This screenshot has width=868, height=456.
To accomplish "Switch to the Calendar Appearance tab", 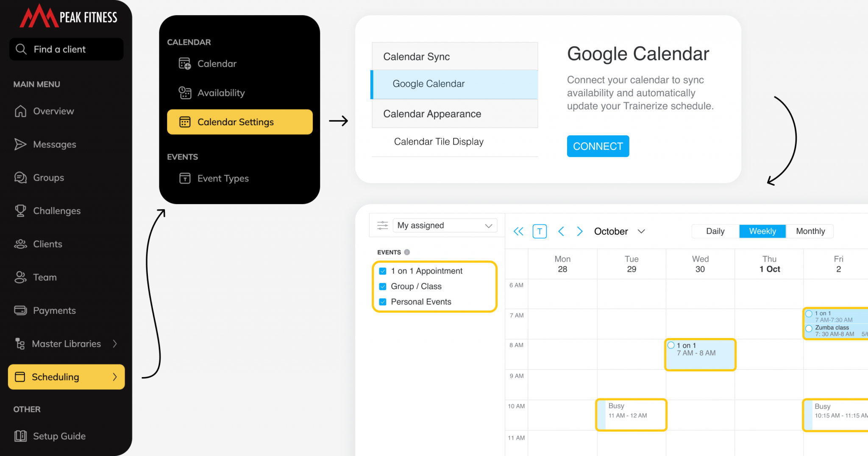I will 432,114.
